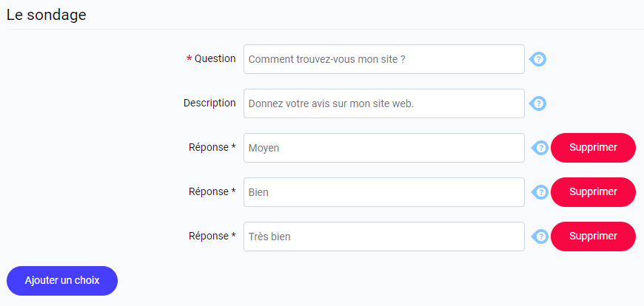Open help icon for the Très bien response
644x306 pixels.
540,237
